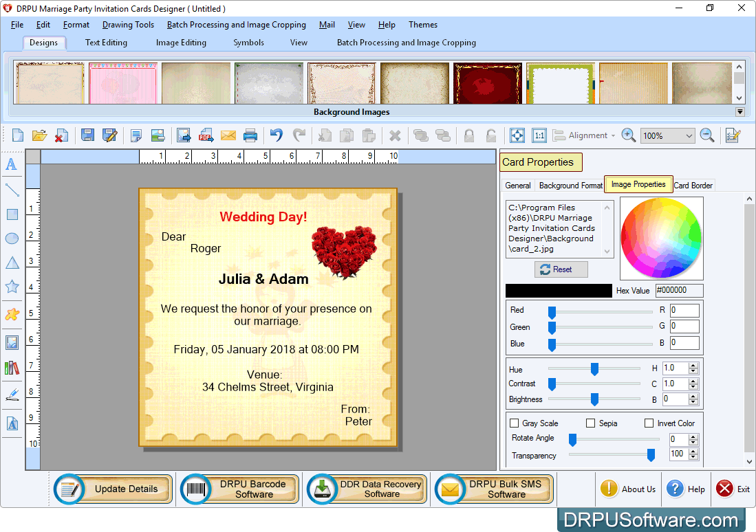Select the Rectangle shape tool
Screen dimensions: 756x532
(x=12, y=214)
